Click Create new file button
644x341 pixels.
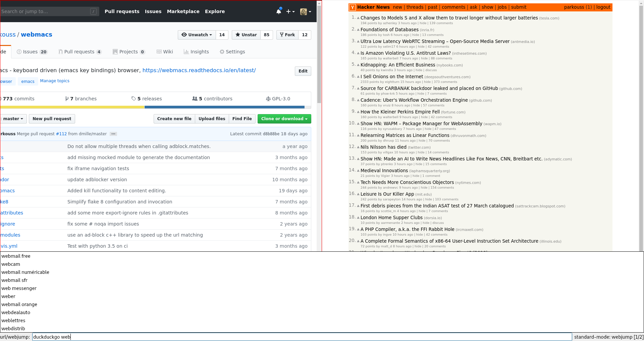pos(174,119)
